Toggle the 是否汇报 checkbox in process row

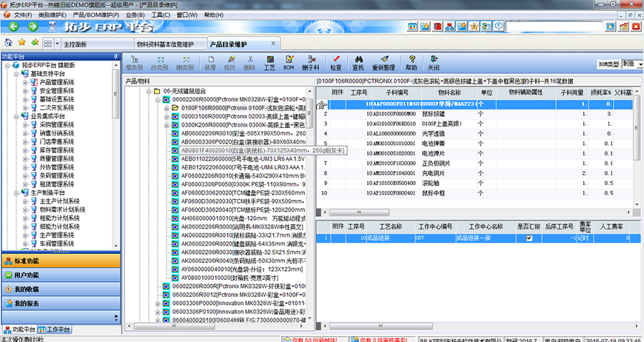529,238
